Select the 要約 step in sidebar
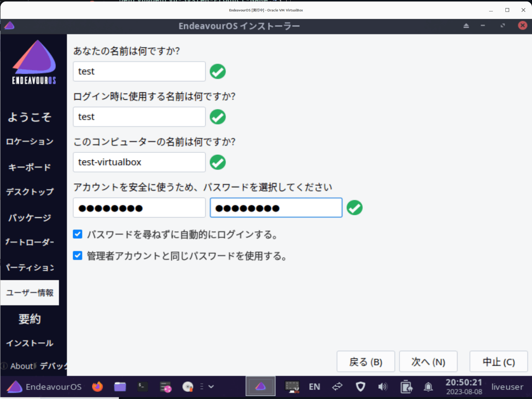This screenshot has width=532, height=399. click(x=30, y=318)
